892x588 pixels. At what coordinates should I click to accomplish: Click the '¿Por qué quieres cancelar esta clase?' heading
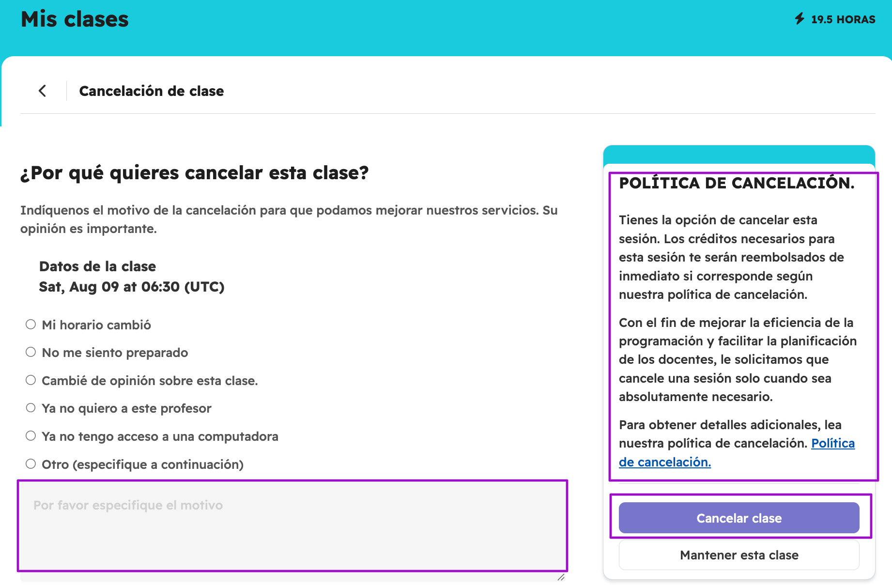(x=194, y=173)
